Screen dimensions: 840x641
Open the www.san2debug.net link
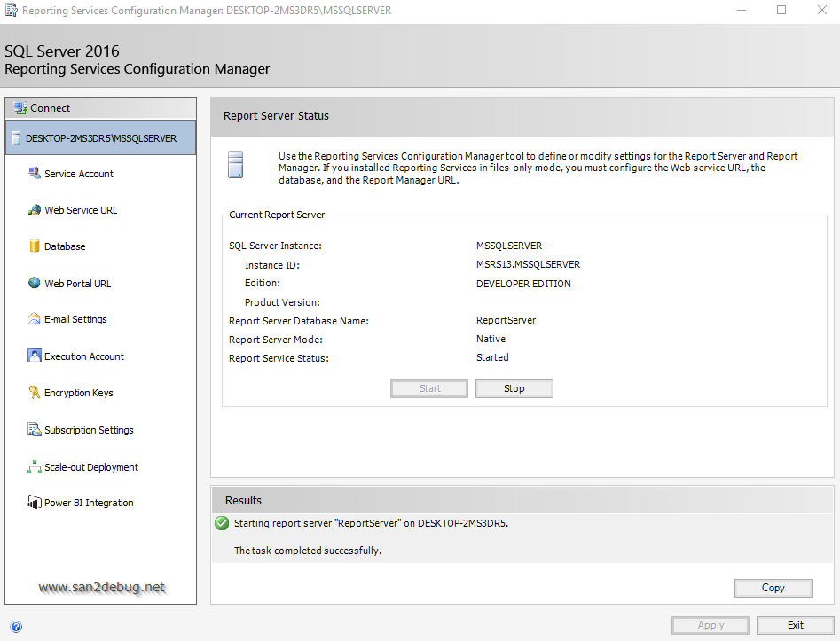102,587
